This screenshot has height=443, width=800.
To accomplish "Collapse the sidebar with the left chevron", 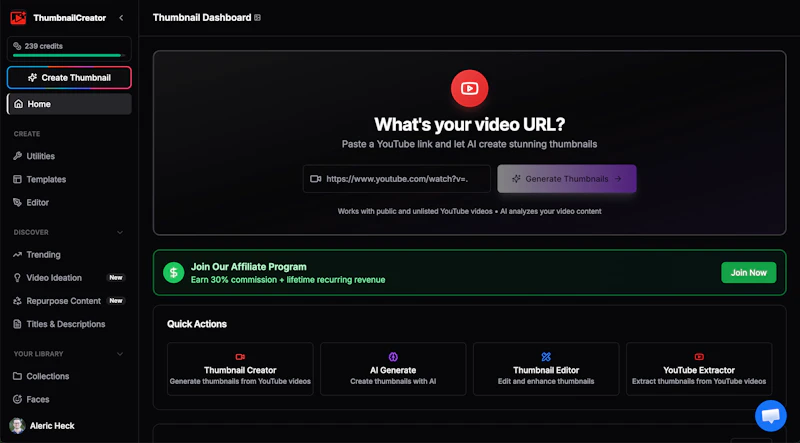I will 121,18.
